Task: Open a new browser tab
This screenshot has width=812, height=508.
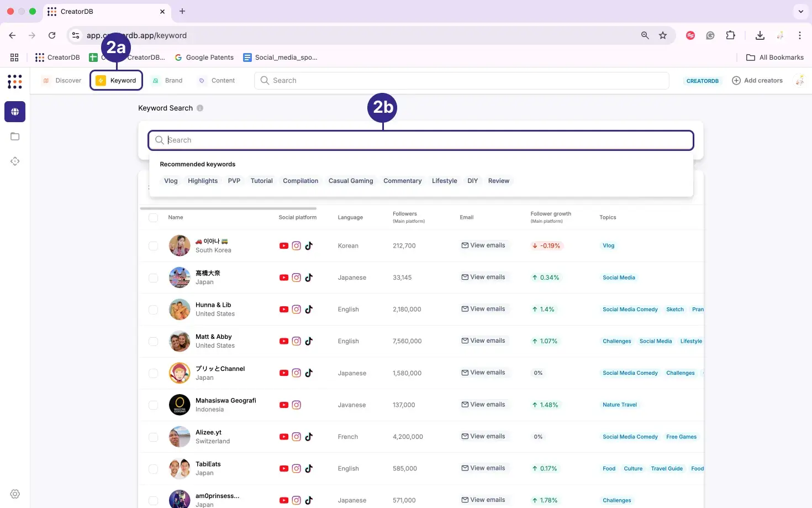Action: point(182,11)
